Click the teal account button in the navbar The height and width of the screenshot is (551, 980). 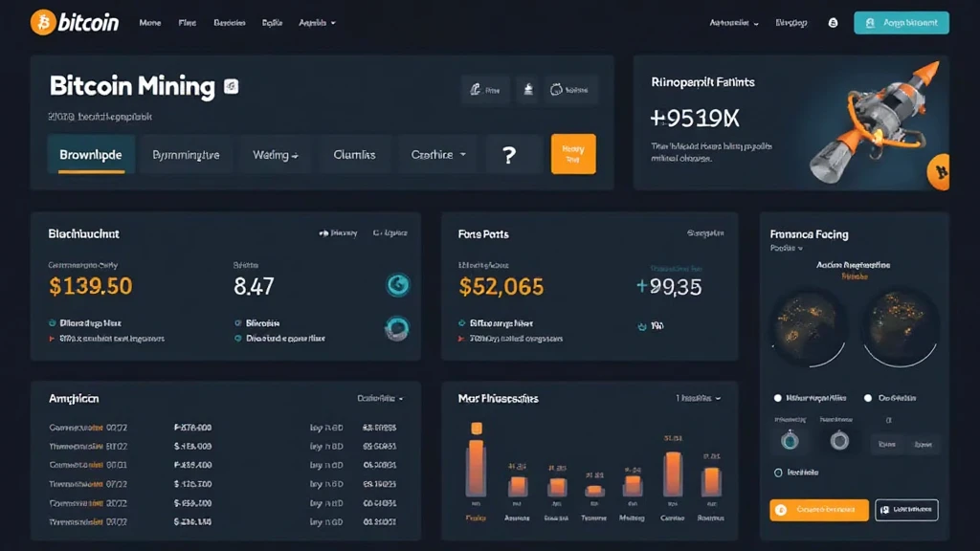coord(902,23)
